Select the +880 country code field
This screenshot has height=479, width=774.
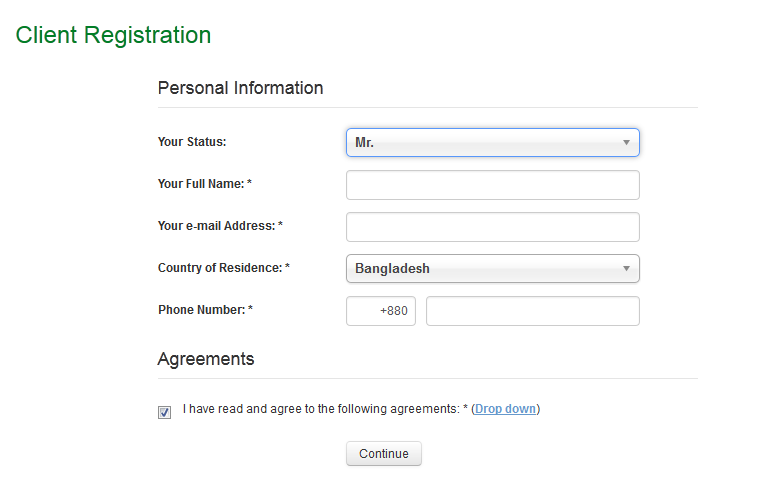tap(381, 311)
